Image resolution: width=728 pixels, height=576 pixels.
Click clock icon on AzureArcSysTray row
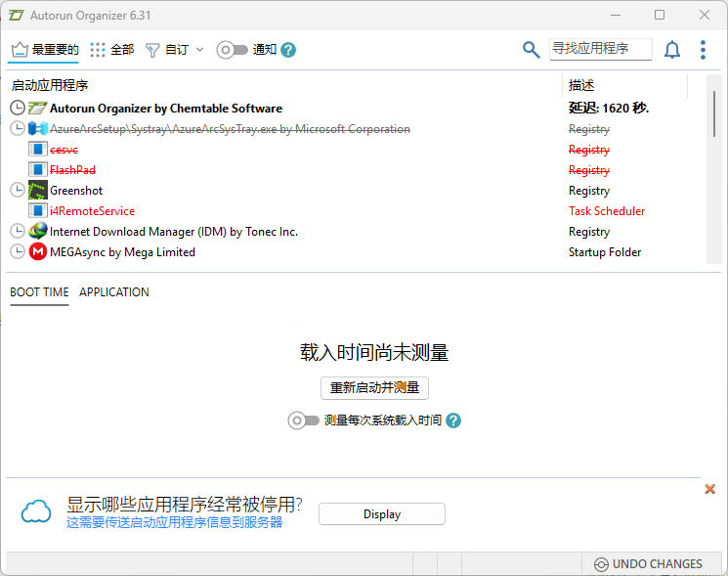(x=18, y=128)
